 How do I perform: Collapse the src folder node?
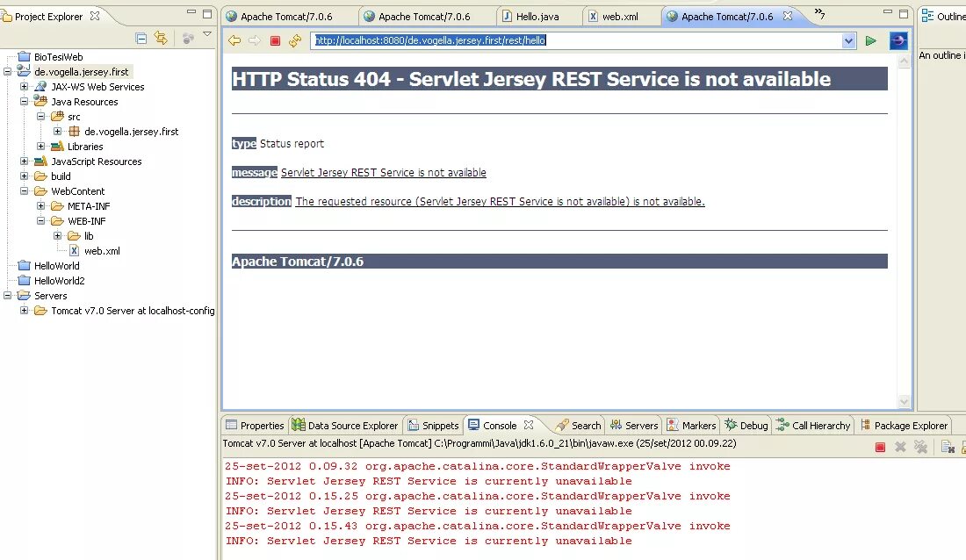pyautogui.click(x=40, y=116)
